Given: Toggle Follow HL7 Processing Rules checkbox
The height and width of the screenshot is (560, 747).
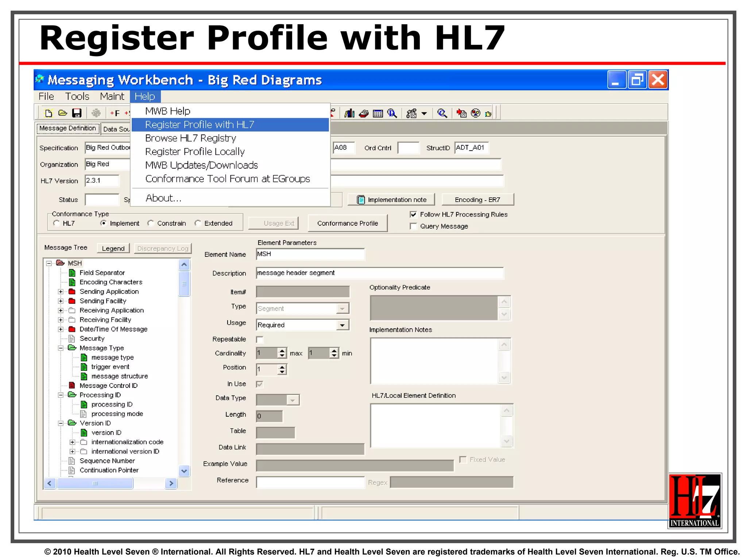Looking at the screenshot, I should point(413,214).
